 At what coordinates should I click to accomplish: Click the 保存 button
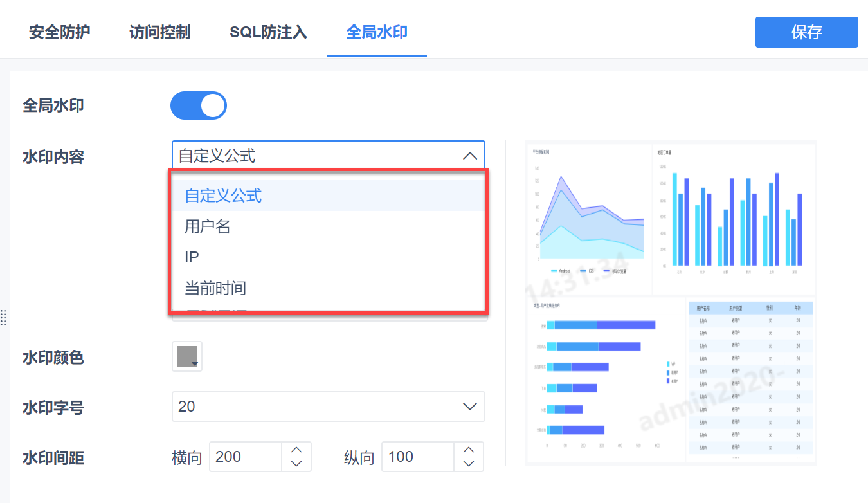point(806,32)
